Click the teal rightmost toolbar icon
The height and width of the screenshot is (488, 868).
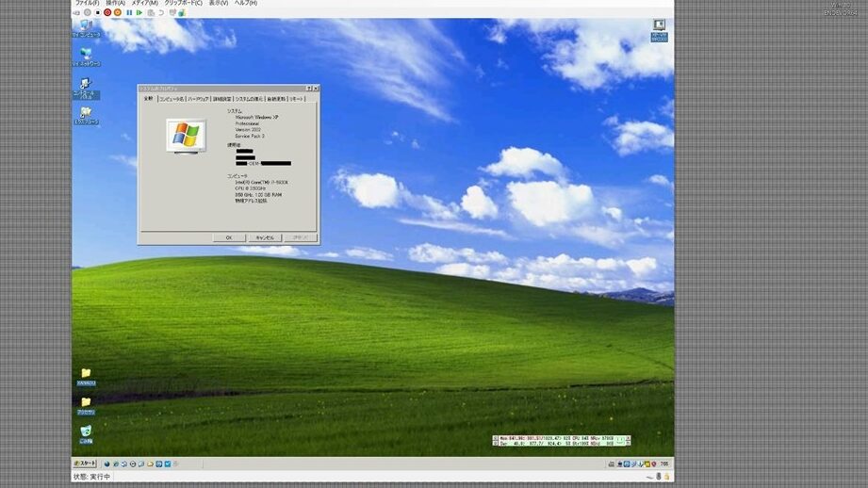click(x=181, y=13)
